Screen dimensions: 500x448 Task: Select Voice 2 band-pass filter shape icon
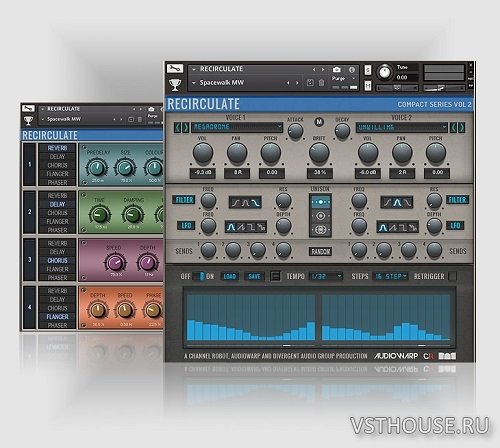click(x=397, y=202)
